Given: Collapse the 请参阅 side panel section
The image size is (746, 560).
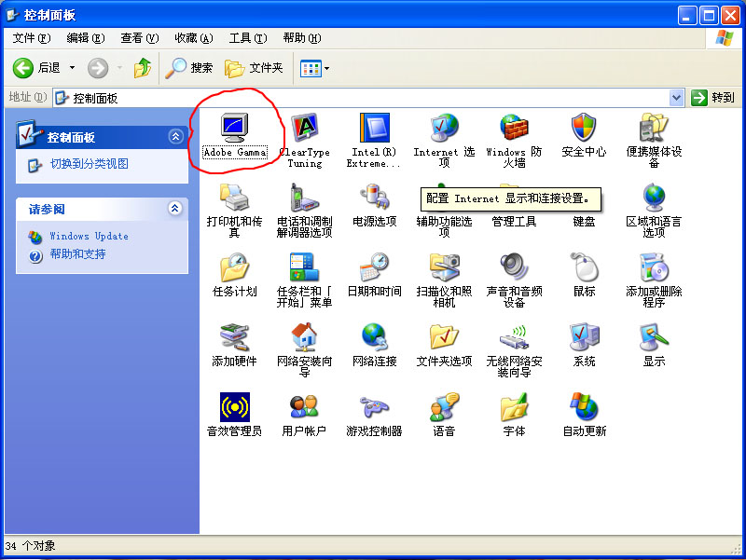Looking at the screenshot, I should (175, 209).
